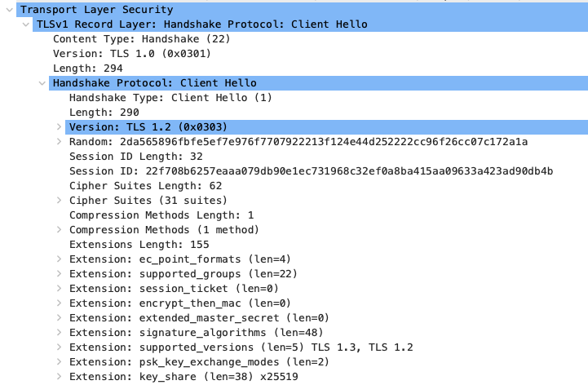This screenshot has height=385, width=588.
Task: Expand the Version: TLS 1.2 field arrow
Action: [59, 127]
